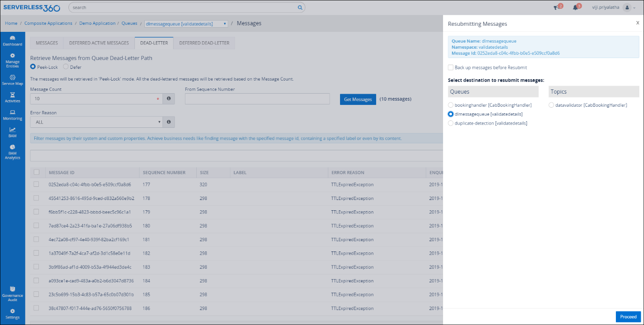Switch to Deferred Dead-Letter tab

204,43
